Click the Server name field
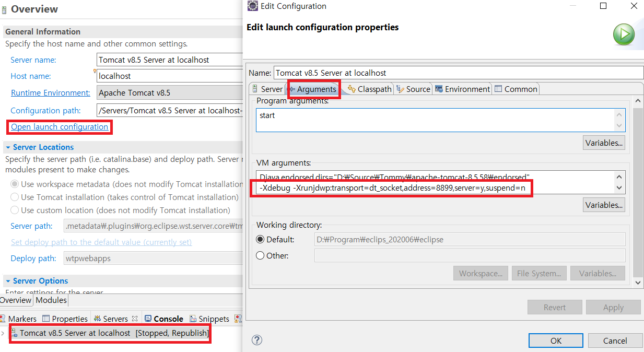 [x=170, y=60]
